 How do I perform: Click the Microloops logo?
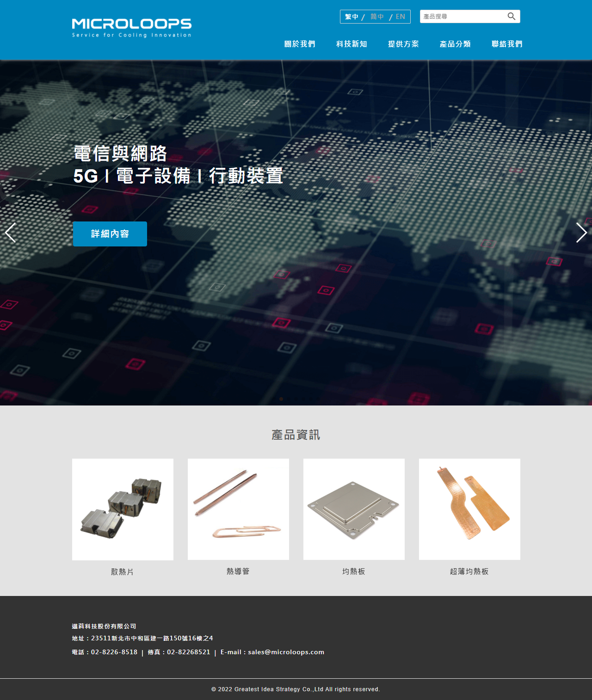pos(132,28)
